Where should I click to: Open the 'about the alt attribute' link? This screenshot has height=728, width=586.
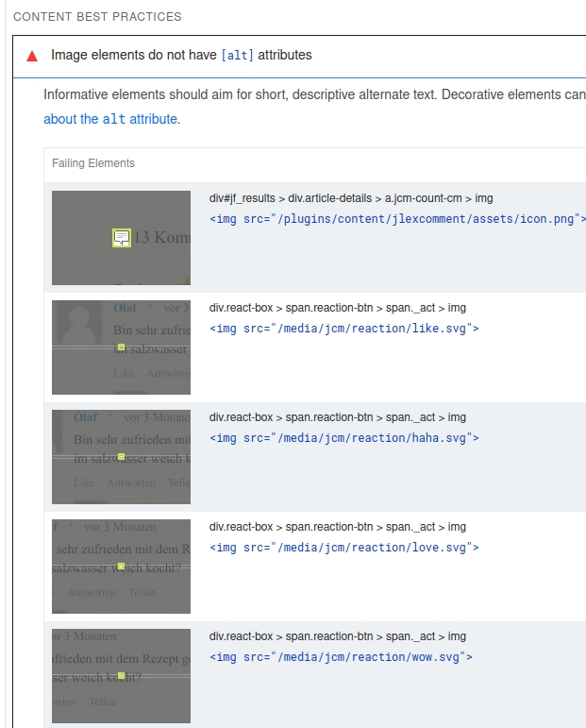(111, 119)
